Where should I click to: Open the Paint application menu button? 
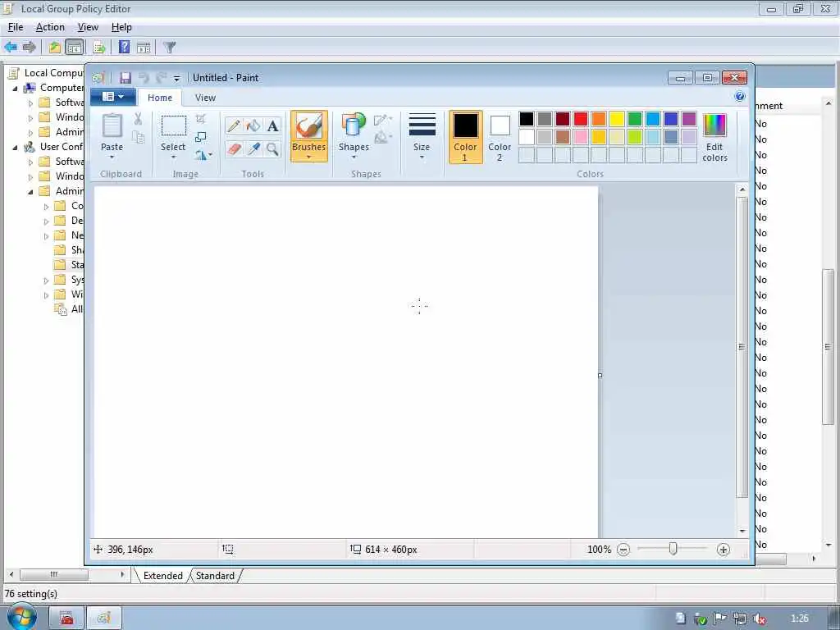click(112, 97)
